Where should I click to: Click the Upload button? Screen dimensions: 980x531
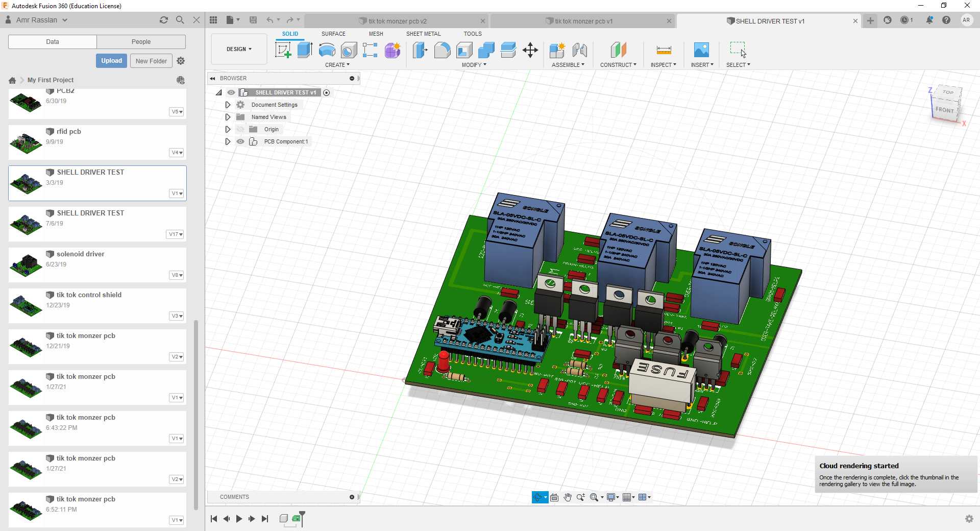coord(111,61)
